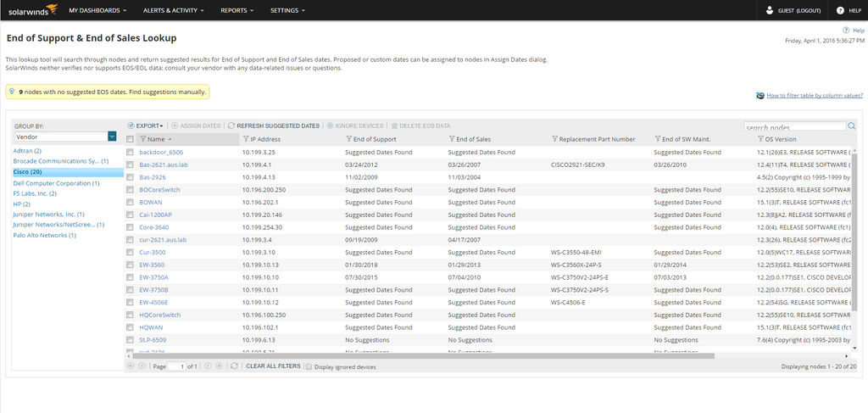This screenshot has height=413, width=868.
Task: Check the BOCoreSwitch row checkbox
Action: point(130,189)
